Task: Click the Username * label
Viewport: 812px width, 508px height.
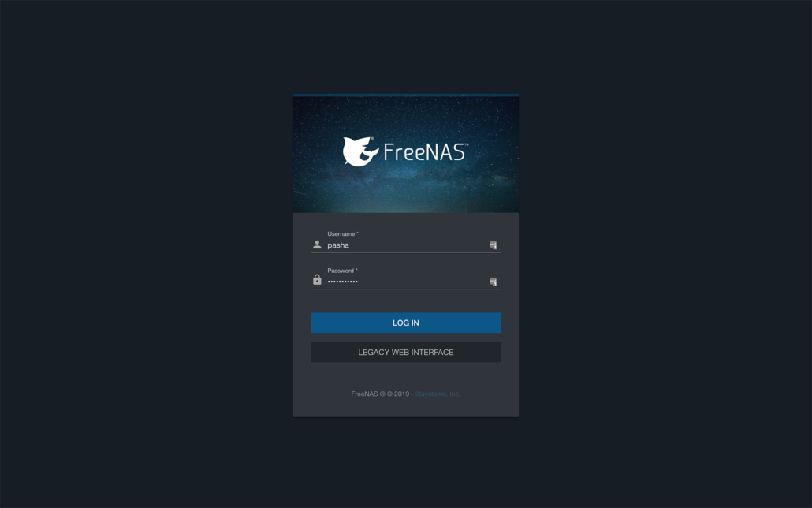Action: tap(343, 233)
